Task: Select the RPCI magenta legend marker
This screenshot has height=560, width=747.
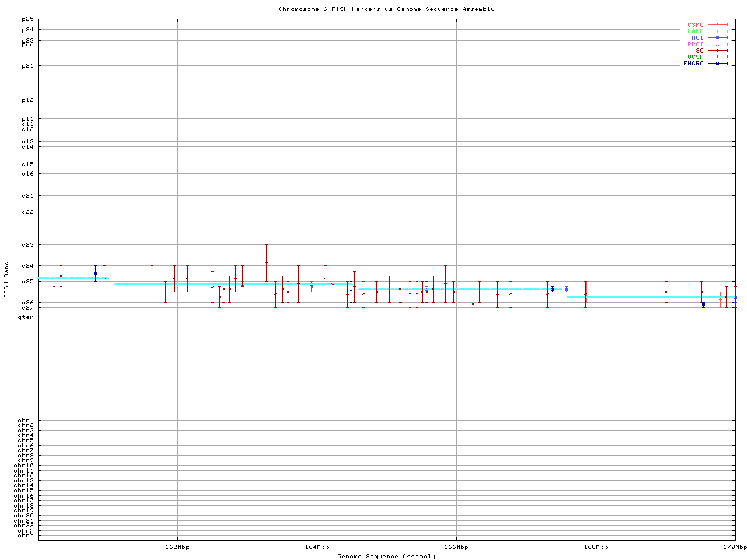Action: pyautogui.click(x=717, y=44)
